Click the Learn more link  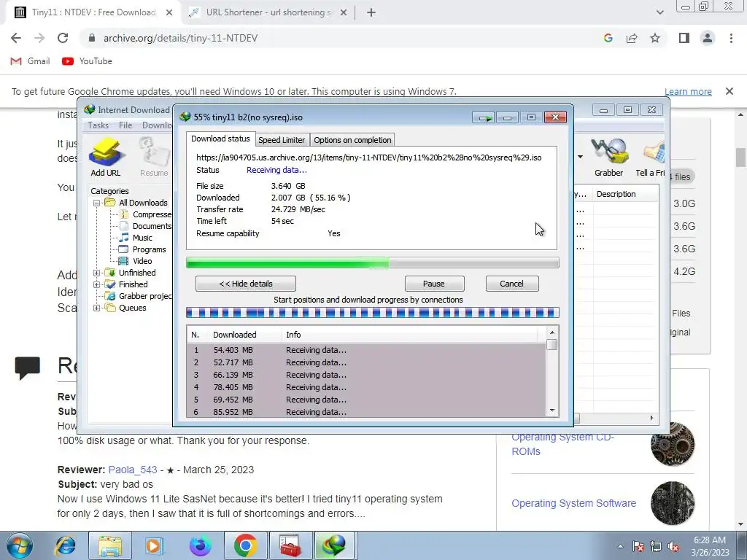688,91
